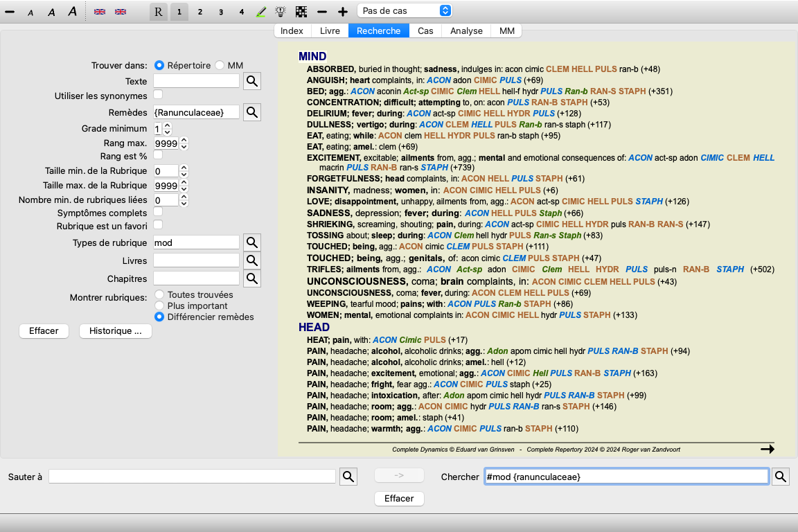Click the large plus icon in toolbar
This screenshot has width=798, height=532.
(x=343, y=12)
